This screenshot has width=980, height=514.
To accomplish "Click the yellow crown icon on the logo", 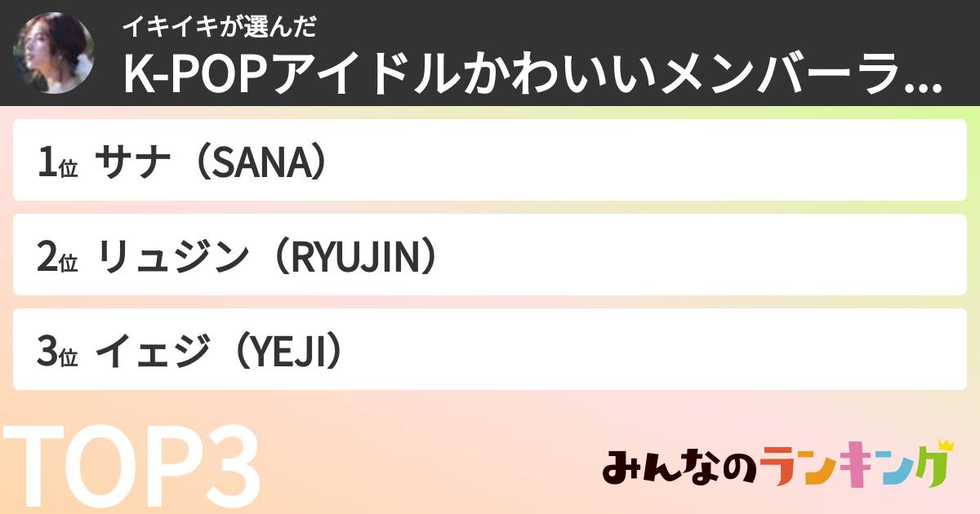I will click(x=946, y=445).
